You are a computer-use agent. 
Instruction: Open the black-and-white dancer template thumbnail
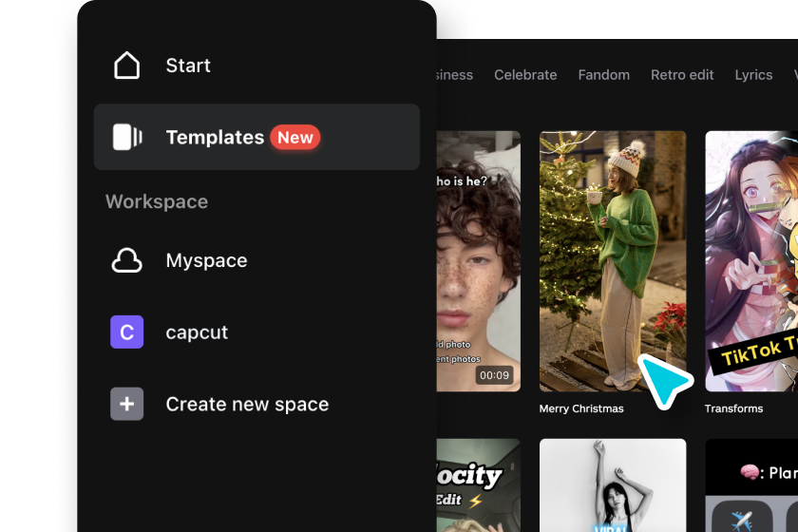pyautogui.click(x=613, y=485)
